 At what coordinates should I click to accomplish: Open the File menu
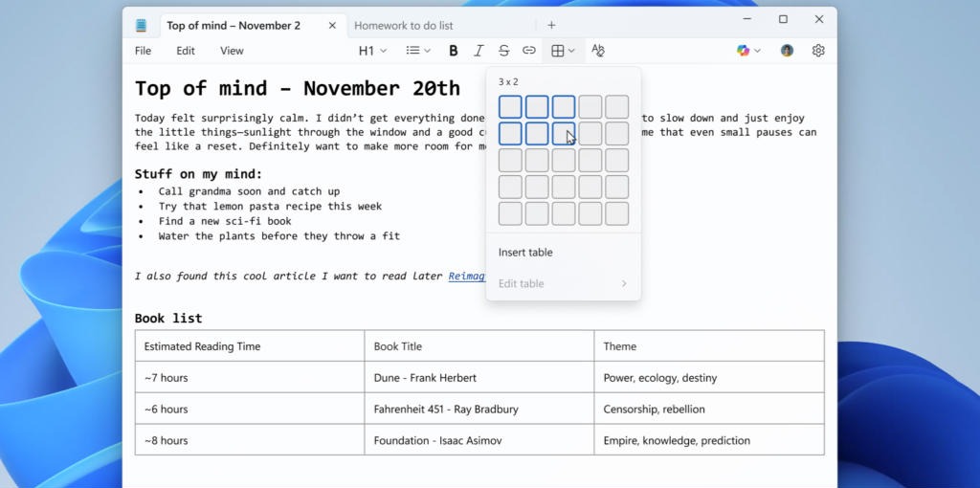(x=143, y=51)
